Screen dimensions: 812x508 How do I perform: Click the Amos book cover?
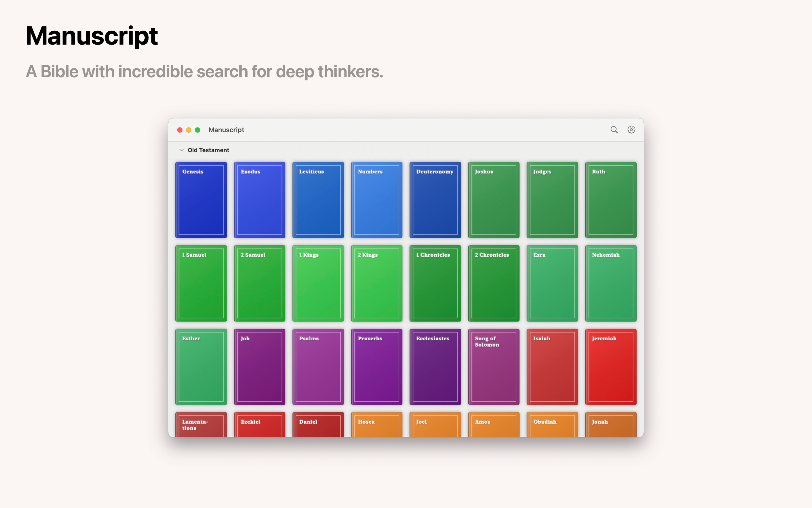pyautogui.click(x=494, y=424)
